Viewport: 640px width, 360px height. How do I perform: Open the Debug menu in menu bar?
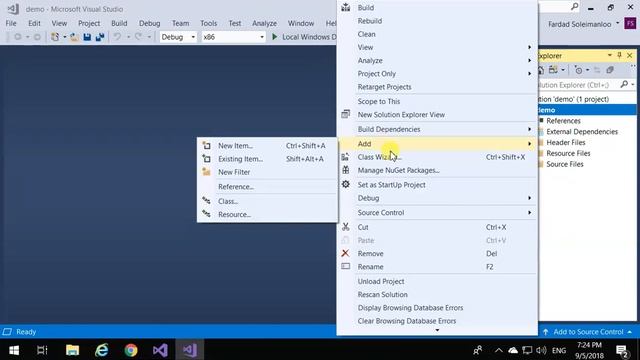[149, 23]
